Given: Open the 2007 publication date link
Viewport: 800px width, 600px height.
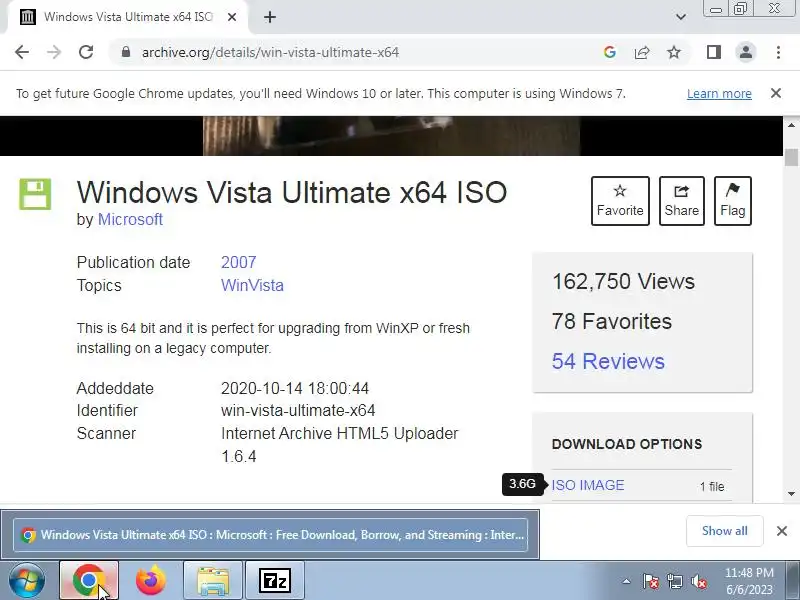Looking at the screenshot, I should pyautogui.click(x=238, y=262).
